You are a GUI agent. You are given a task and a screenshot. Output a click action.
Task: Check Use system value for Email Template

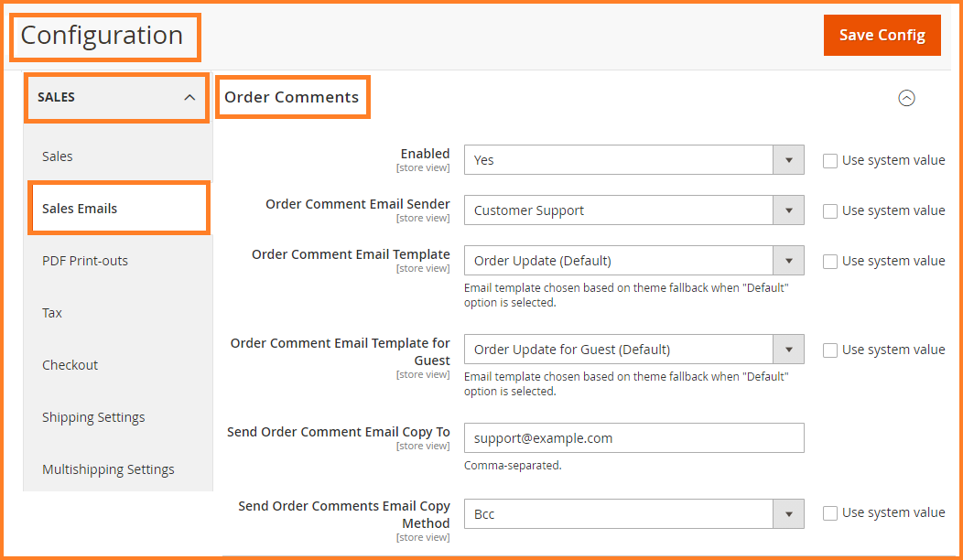(x=830, y=261)
